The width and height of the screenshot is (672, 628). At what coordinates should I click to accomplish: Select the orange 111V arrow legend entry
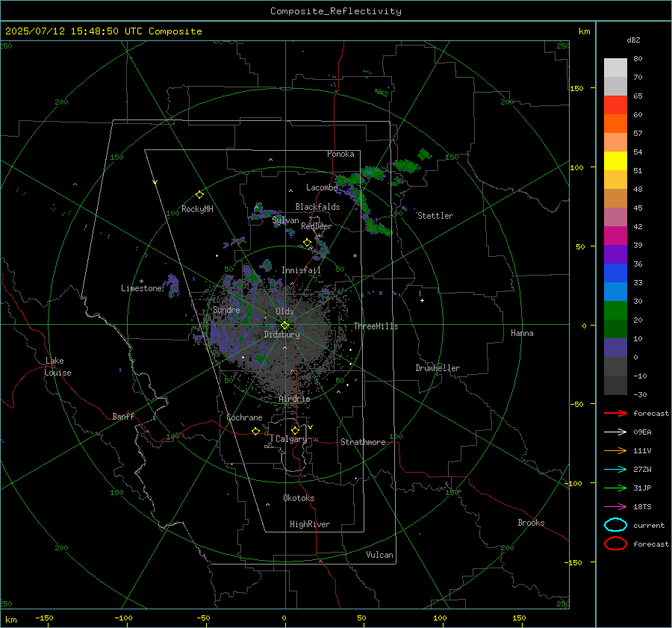(x=615, y=450)
